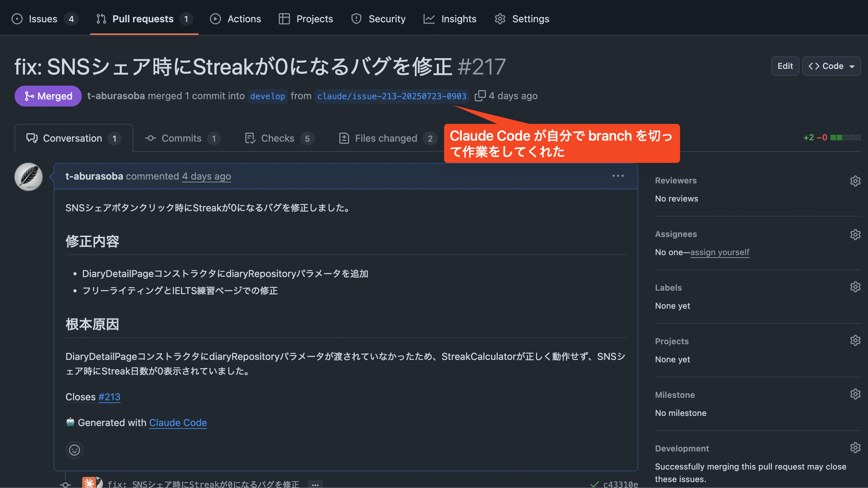Open Reviewers gear settings

point(855,181)
